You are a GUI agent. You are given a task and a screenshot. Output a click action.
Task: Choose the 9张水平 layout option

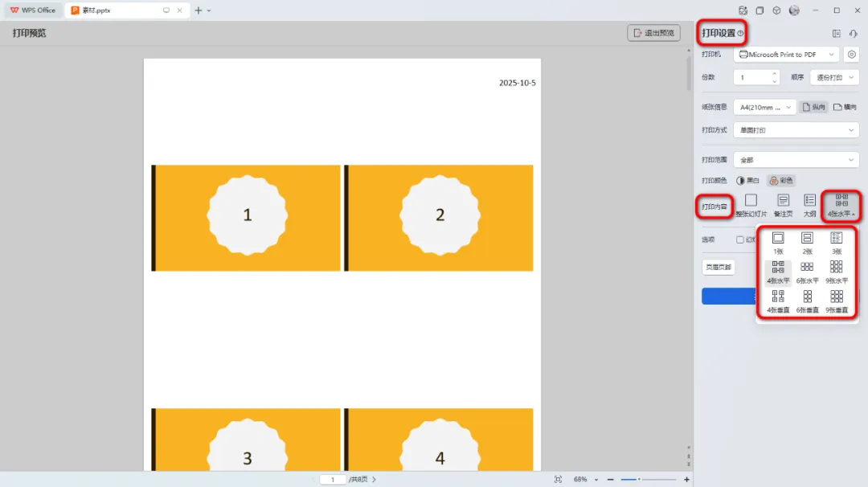coord(837,272)
